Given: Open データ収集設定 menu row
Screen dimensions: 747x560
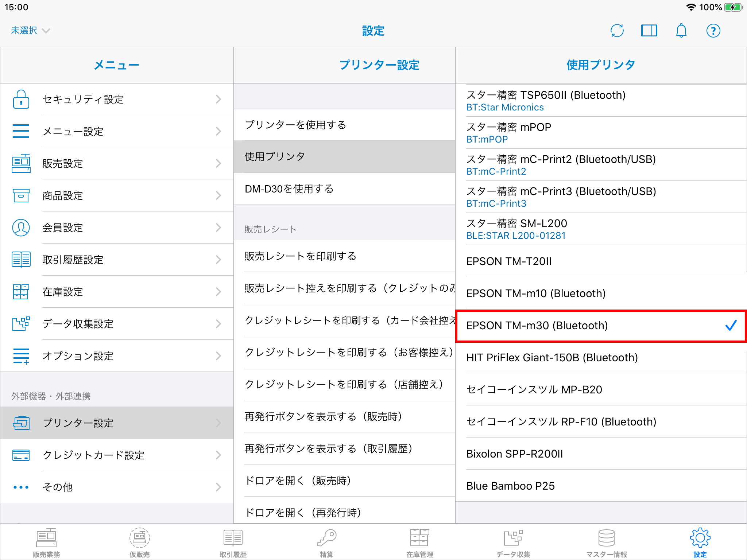Looking at the screenshot, I should (117, 324).
